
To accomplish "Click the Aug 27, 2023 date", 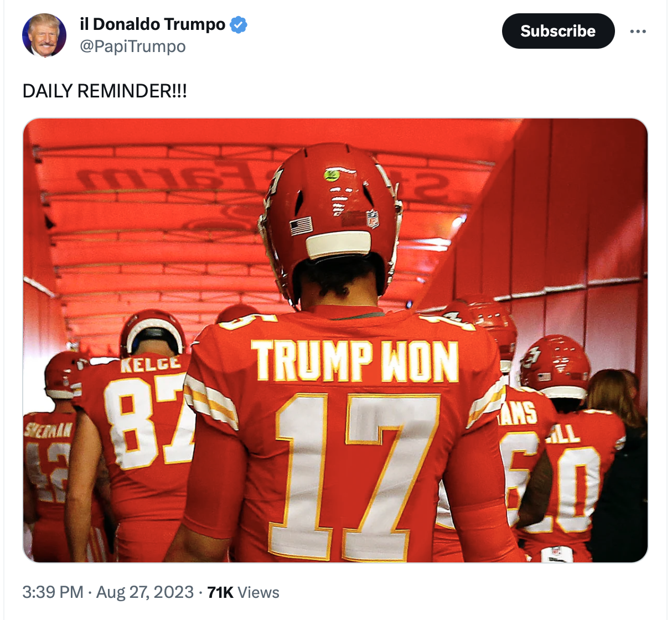I will click(145, 592).
